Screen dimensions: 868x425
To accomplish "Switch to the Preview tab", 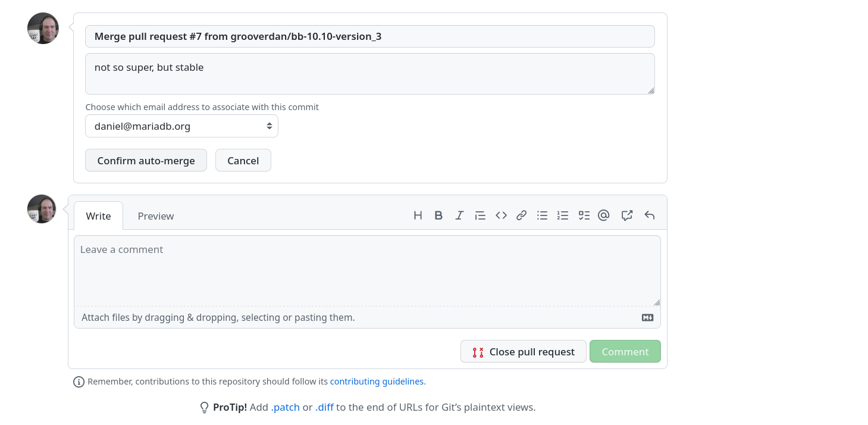I will tap(156, 216).
